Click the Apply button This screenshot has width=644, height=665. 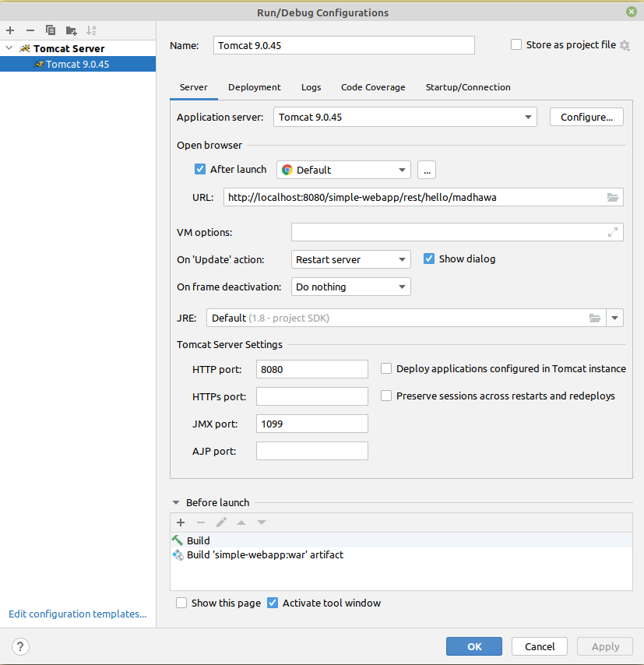pyautogui.click(x=605, y=646)
